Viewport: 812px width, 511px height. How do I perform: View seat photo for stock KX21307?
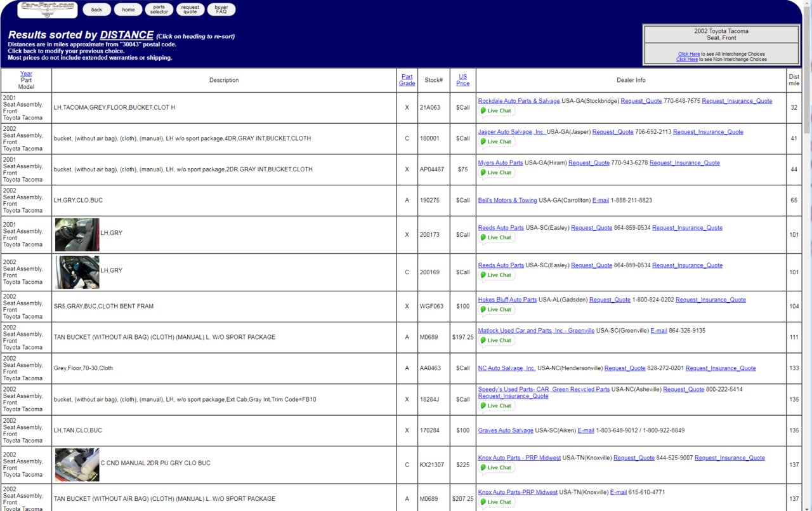[77, 465]
